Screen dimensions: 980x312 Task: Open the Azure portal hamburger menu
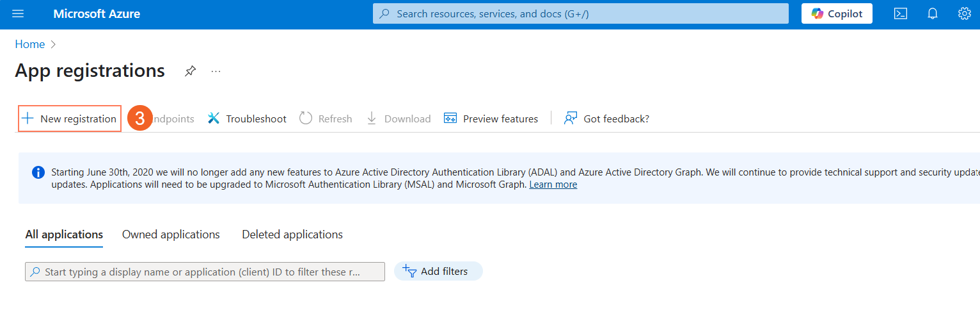(18, 13)
